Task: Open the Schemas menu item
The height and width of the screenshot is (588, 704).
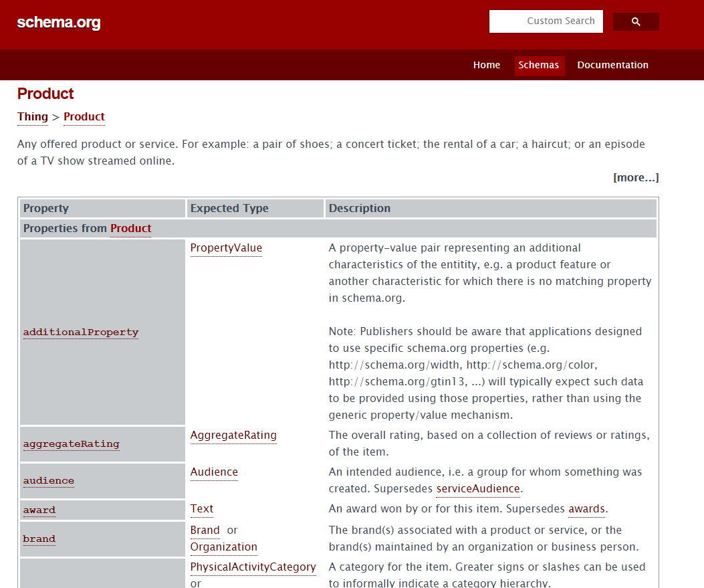Action: click(x=539, y=65)
